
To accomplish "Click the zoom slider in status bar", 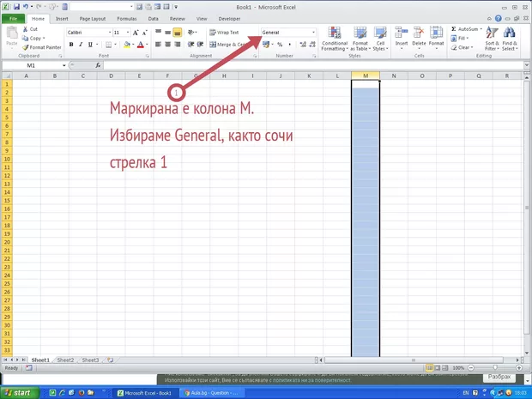I will tap(492, 367).
